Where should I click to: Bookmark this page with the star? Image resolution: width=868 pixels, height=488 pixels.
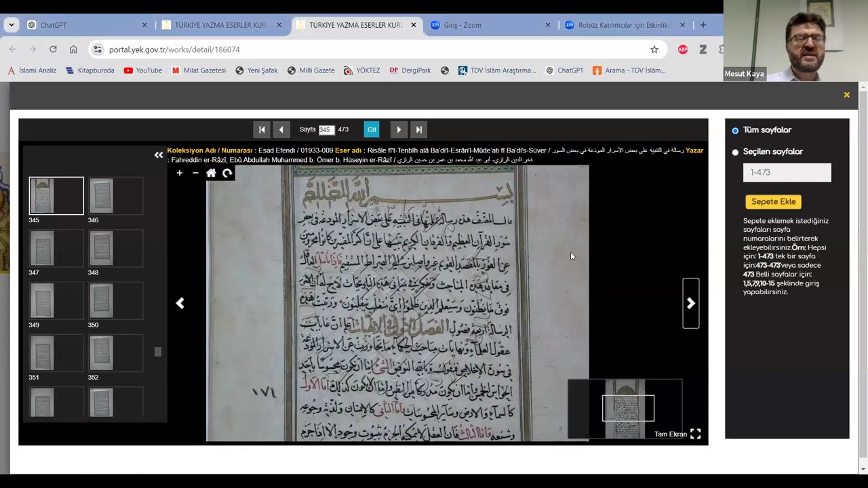click(x=654, y=49)
